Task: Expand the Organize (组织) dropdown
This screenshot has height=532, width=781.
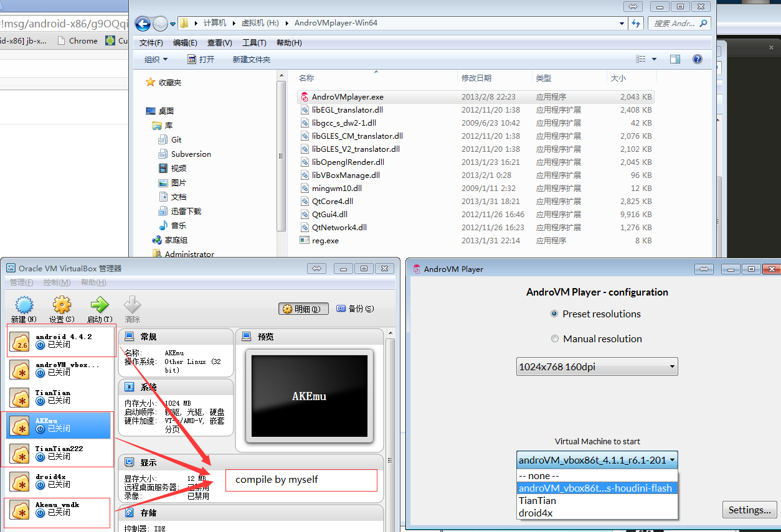Action: [x=156, y=59]
